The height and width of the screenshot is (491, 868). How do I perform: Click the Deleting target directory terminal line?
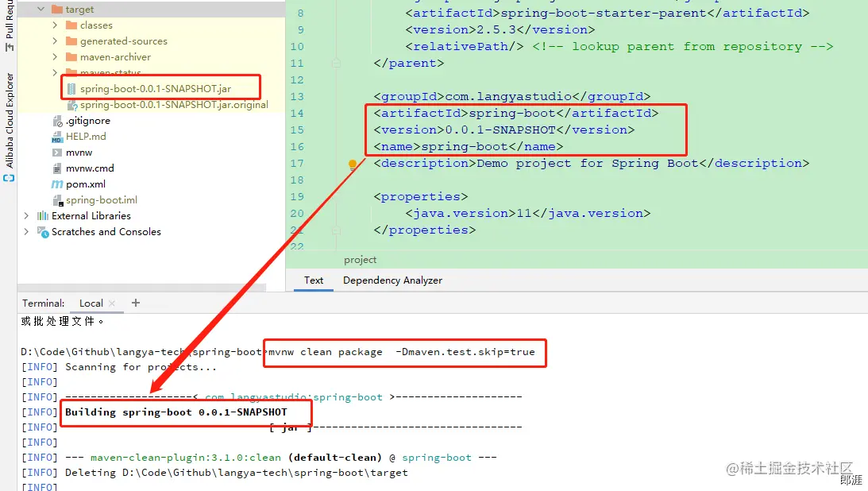coord(237,473)
